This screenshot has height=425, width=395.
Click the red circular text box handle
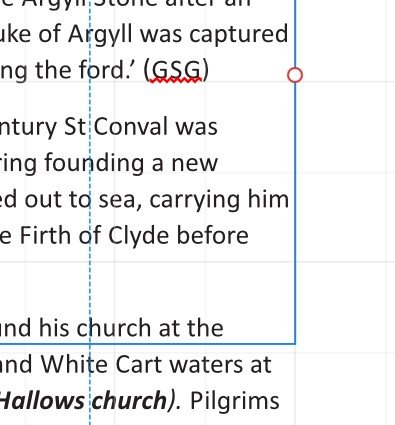[295, 75]
